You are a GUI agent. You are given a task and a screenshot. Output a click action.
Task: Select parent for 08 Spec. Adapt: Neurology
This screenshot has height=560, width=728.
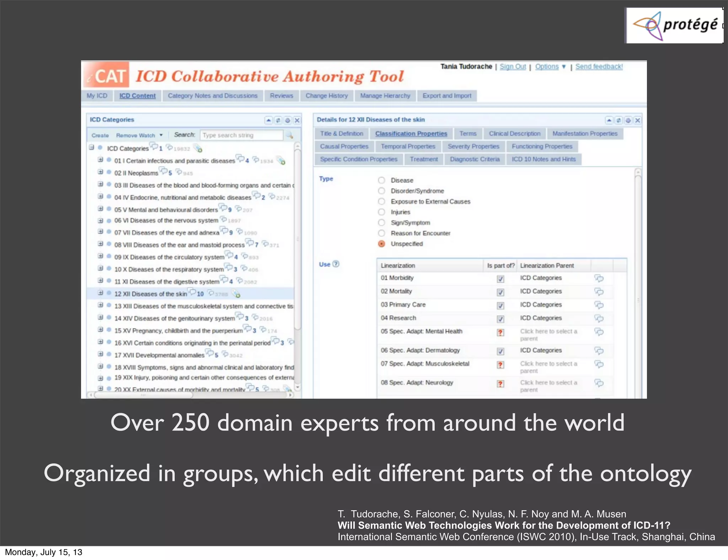548,386
